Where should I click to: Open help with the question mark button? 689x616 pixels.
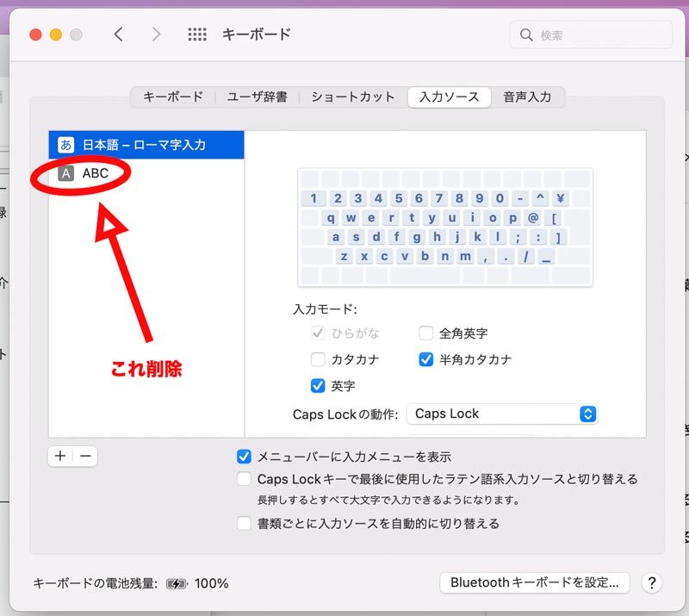[652, 583]
